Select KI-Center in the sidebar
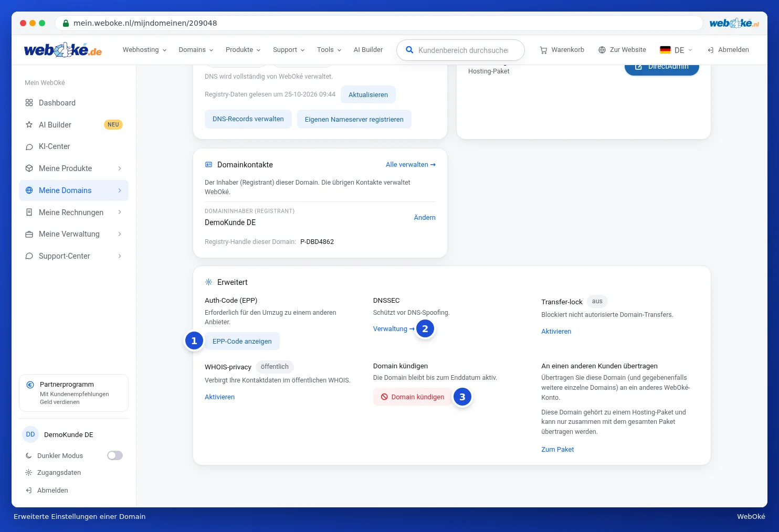This screenshot has height=532, width=779. 73,147
